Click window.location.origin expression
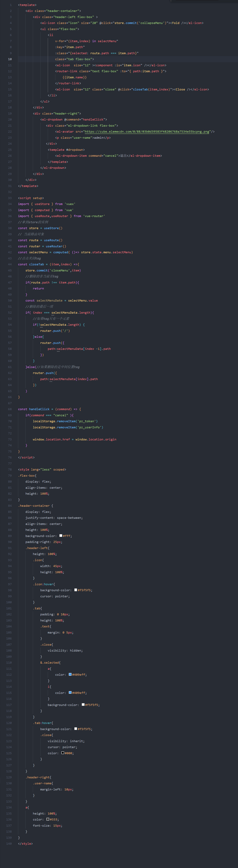This screenshot has width=238, height=868. coord(96,439)
